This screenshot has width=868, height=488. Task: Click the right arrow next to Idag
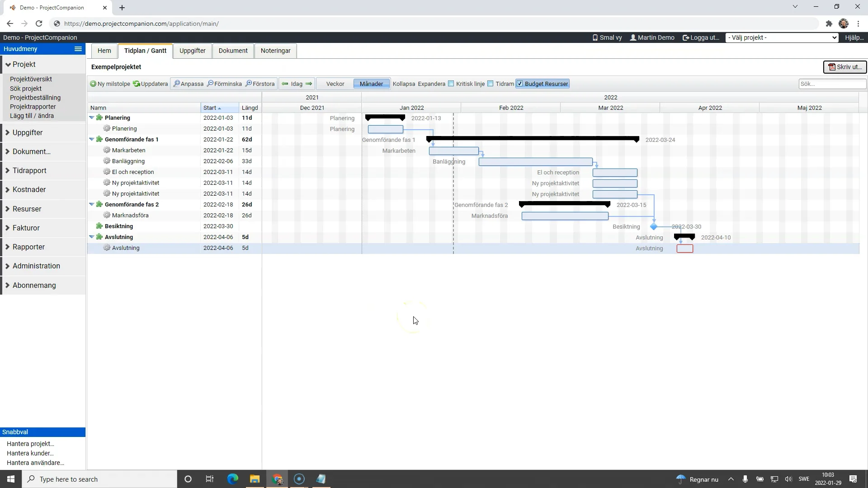(x=309, y=84)
